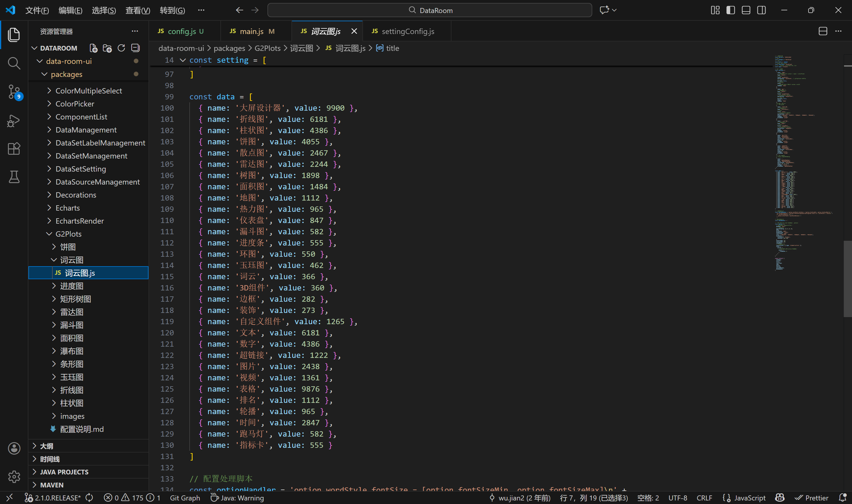Viewport: 852px width, 504px height.
Task: Open Source Control view with 9 changes
Action: click(14, 92)
